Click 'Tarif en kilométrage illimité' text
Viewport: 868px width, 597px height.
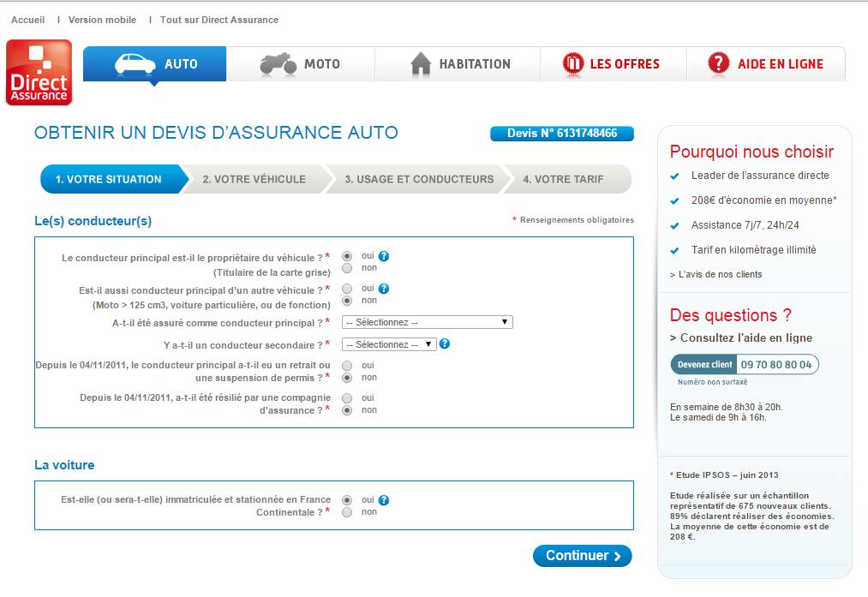[753, 250]
